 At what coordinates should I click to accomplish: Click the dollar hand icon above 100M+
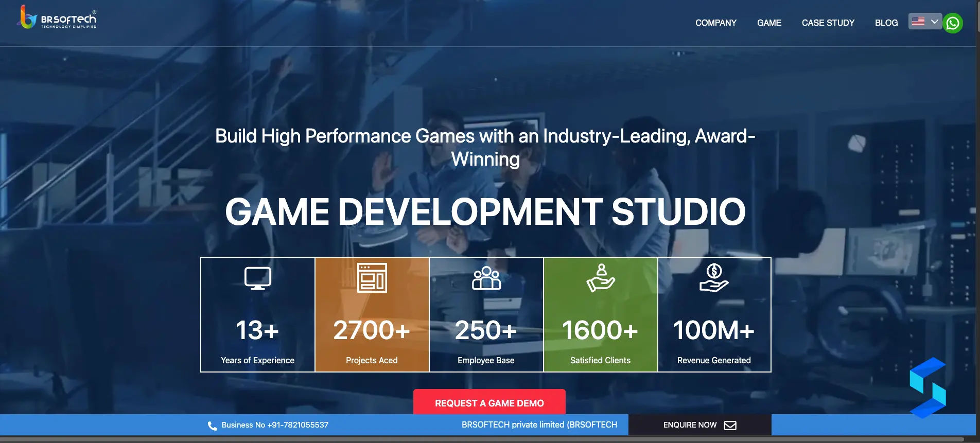coord(714,278)
